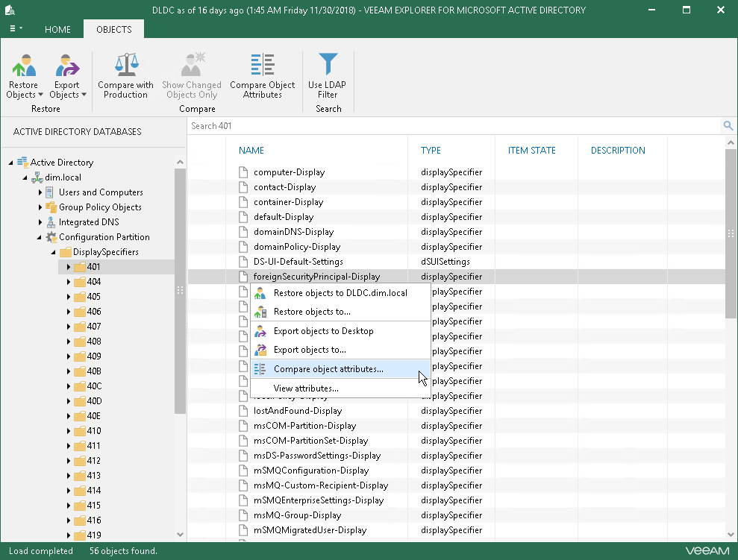Select the msDS-PasswordSettings-Display row
The width and height of the screenshot is (738, 560).
(457, 456)
